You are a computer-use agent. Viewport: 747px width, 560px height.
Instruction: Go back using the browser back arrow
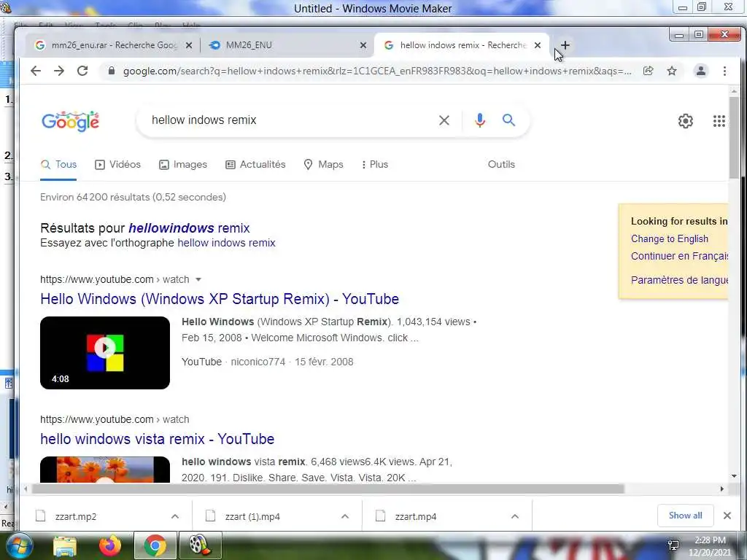(x=36, y=71)
